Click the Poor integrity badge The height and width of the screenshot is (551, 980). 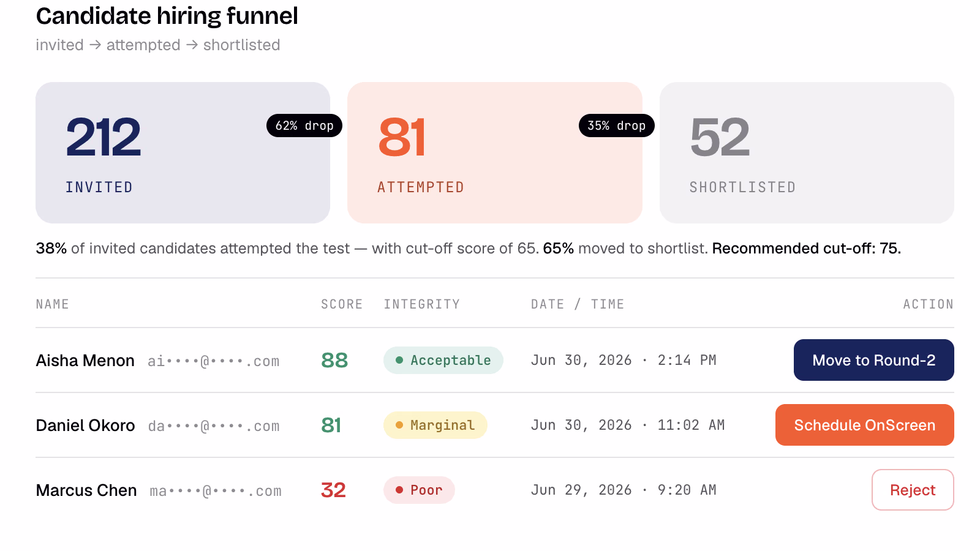click(419, 490)
